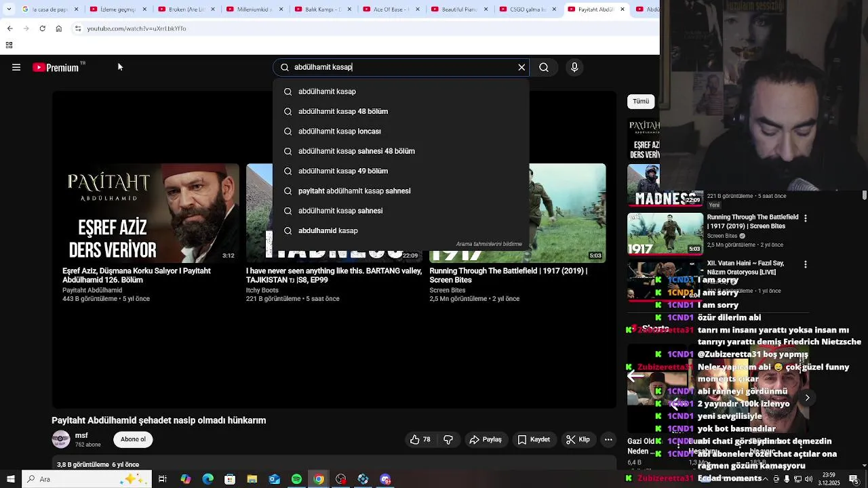Open 'msf' channel name link
This screenshot has width=868, height=488.
click(81, 436)
